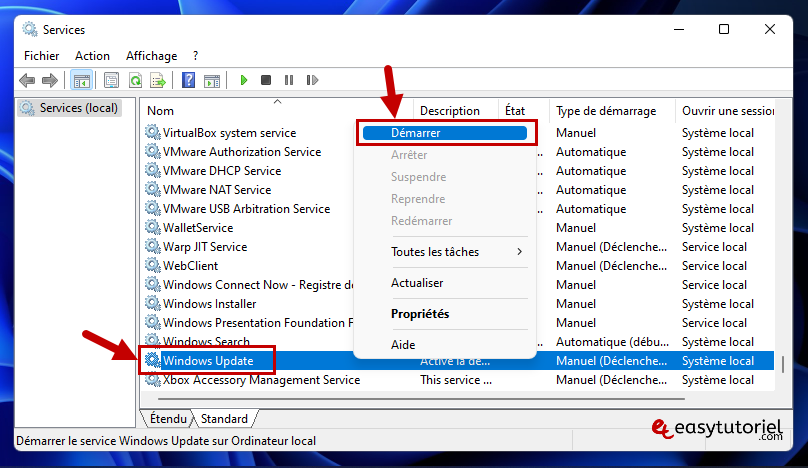Viewport: 808px width, 468px height.
Task: Select the WalletService name
Action: point(198,228)
